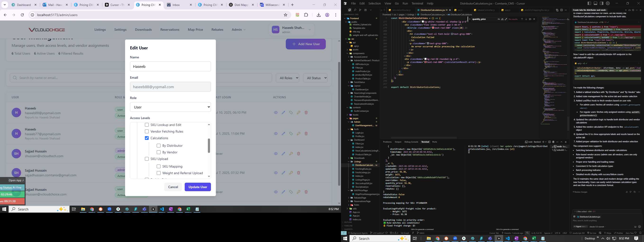This screenshot has width=644, height=242.
Task: Open Source Control view in Cursor
Action: pos(360,10)
